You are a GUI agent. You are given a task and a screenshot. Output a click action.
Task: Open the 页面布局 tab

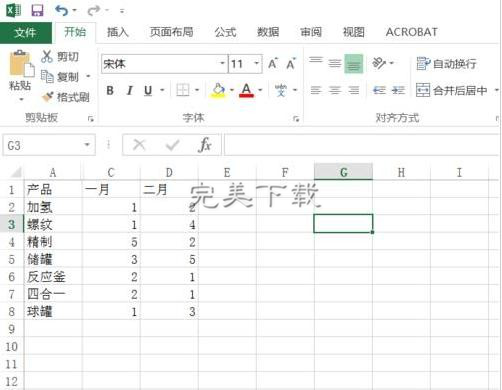(x=171, y=32)
